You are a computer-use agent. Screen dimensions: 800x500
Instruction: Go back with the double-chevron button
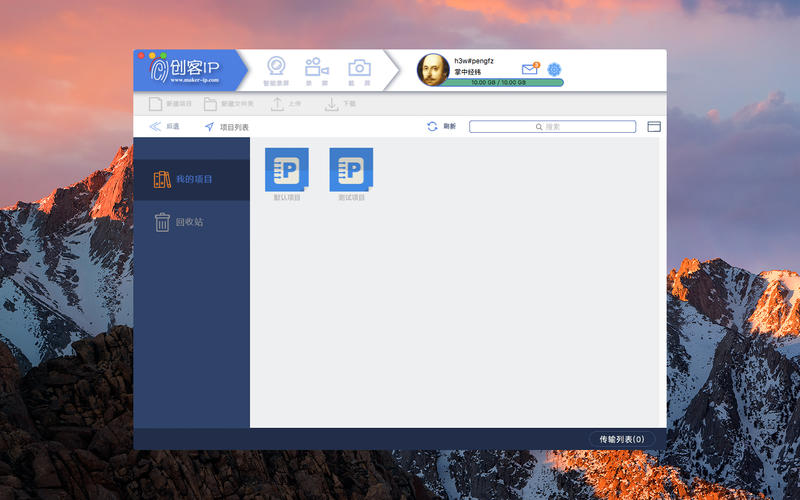pyautogui.click(x=164, y=127)
